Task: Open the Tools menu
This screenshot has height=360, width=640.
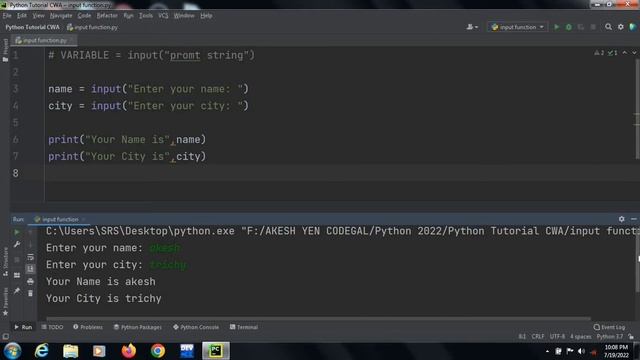Action: point(146,16)
